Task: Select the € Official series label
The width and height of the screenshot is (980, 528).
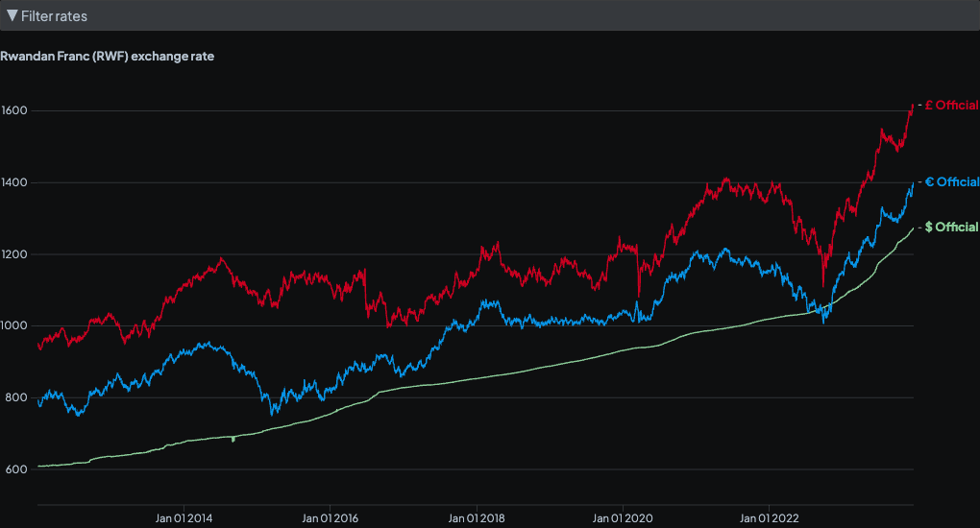Action: [x=952, y=181]
